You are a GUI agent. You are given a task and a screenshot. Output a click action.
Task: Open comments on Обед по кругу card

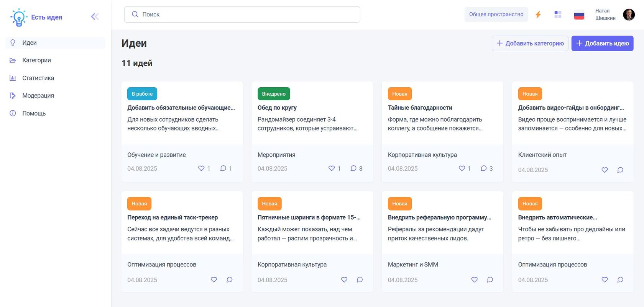[x=353, y=168]
